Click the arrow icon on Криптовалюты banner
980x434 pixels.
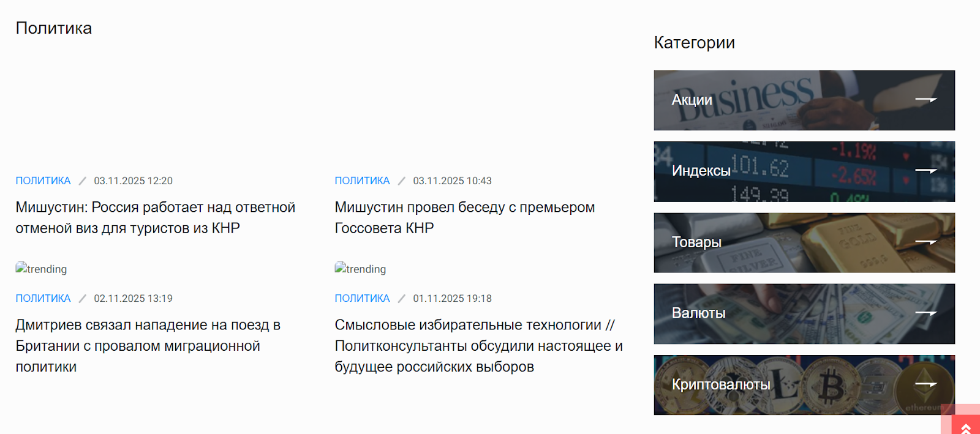click(x=925, y=384)
